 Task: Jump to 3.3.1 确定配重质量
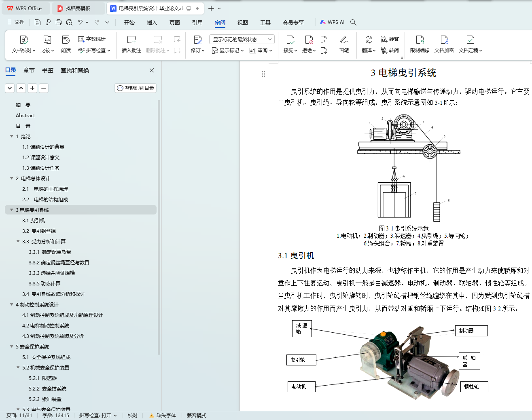(x=50, y=252)
